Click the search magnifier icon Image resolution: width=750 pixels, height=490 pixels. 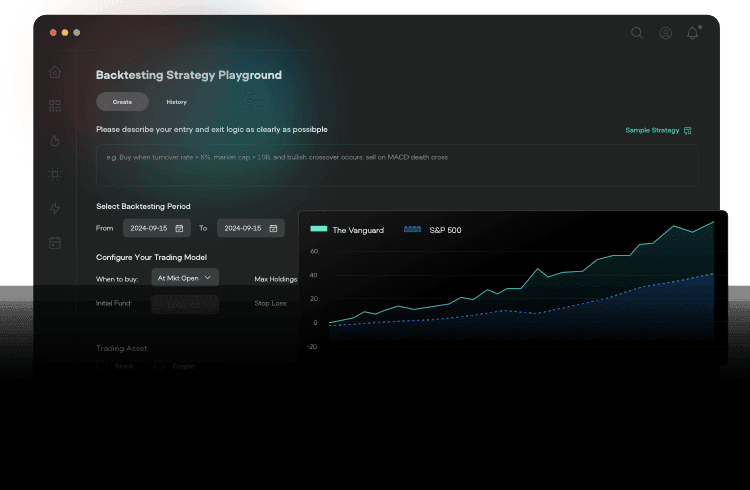637,33
